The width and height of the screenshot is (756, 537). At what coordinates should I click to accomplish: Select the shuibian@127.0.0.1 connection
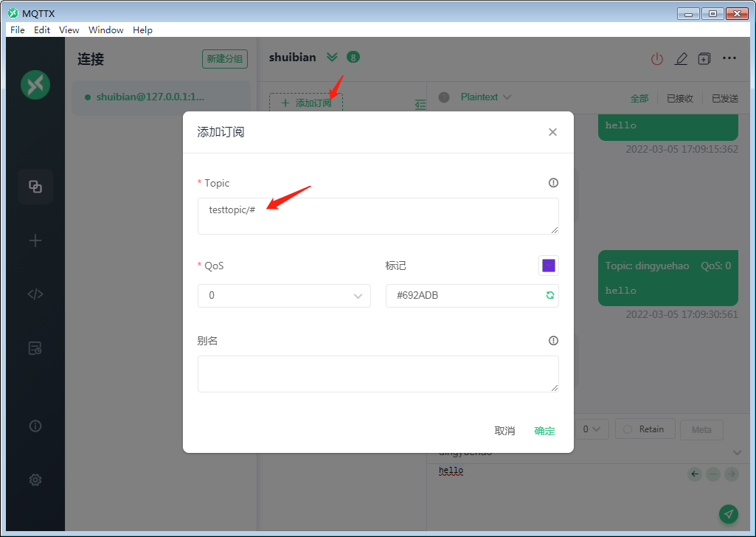click(161, 98)
